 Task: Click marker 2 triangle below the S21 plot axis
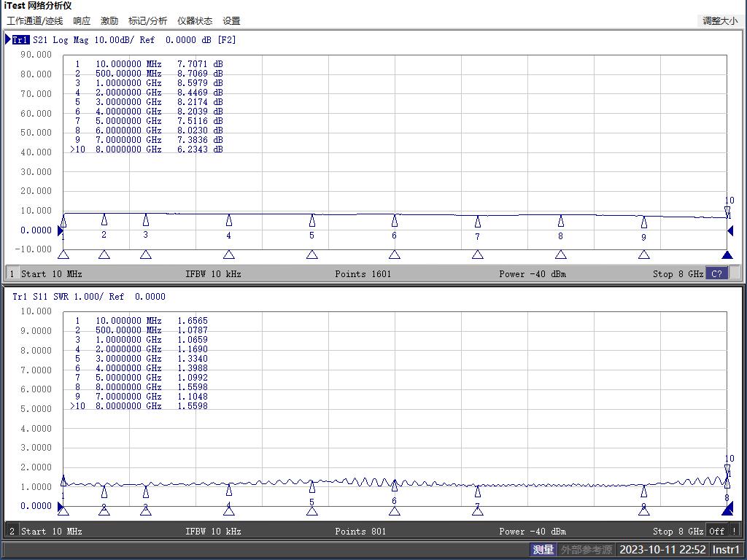(104, 254)
